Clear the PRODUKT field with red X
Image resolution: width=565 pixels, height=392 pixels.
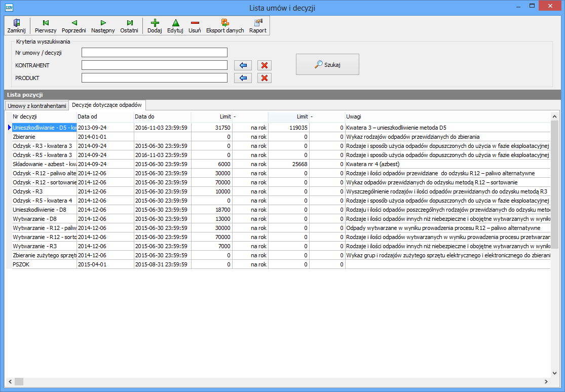(264, 78)
